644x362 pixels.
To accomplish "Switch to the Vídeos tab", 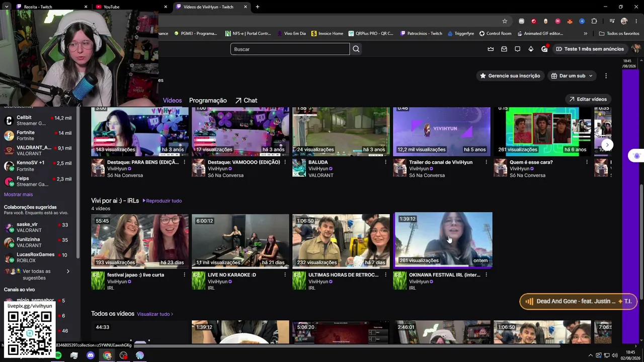I will tap(172, 101).
